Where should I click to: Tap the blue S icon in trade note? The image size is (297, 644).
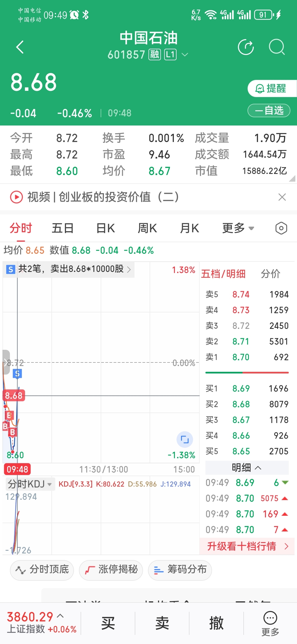click(x=11, y=269)
